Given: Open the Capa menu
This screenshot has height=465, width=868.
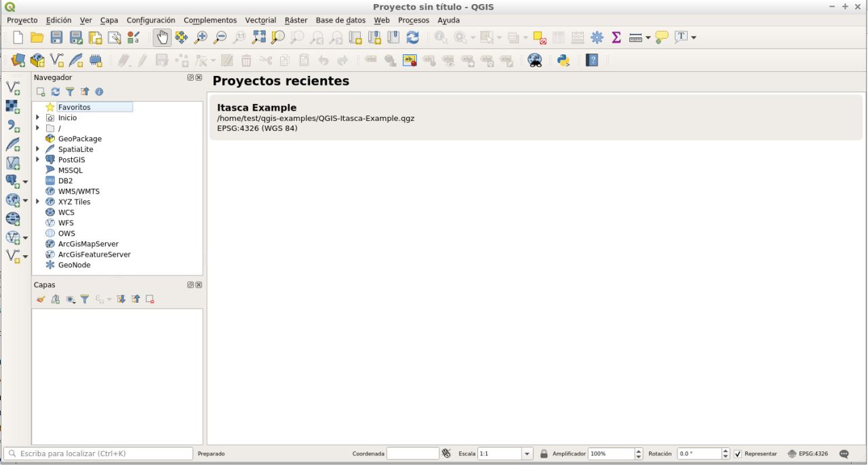Looking at the screenshot, I should point(109,20).
